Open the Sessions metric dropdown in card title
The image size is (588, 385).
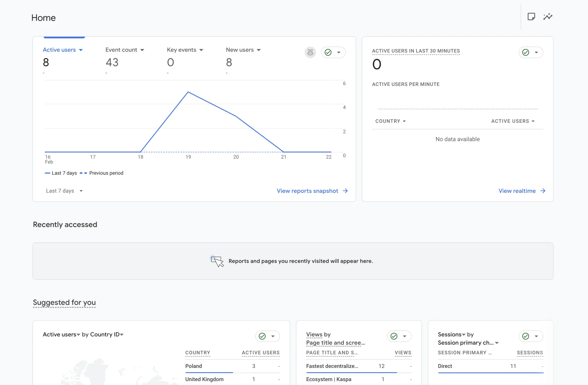coord(451,335)
